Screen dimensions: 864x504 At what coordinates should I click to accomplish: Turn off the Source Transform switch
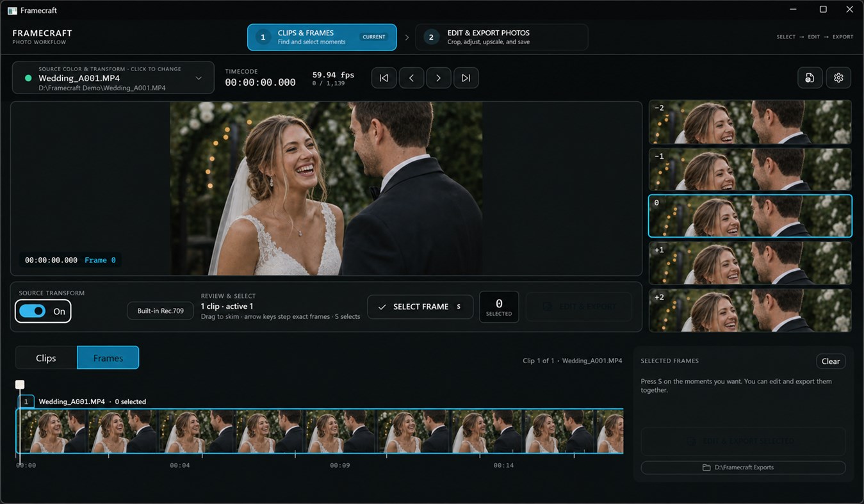[43, 311]
